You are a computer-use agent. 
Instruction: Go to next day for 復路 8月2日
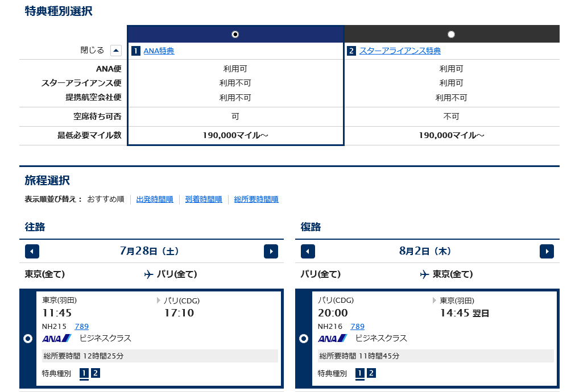tap(547, 251)
